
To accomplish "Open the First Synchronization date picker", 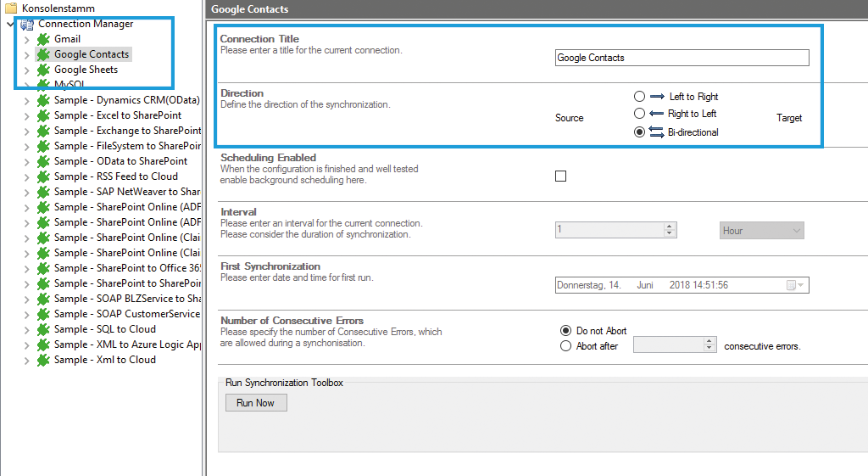I will 795,285.
